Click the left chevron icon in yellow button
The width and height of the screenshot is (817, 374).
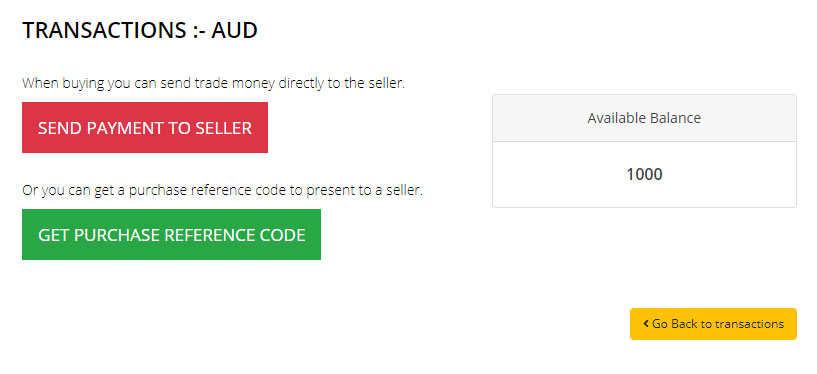(x=646, y=324)
